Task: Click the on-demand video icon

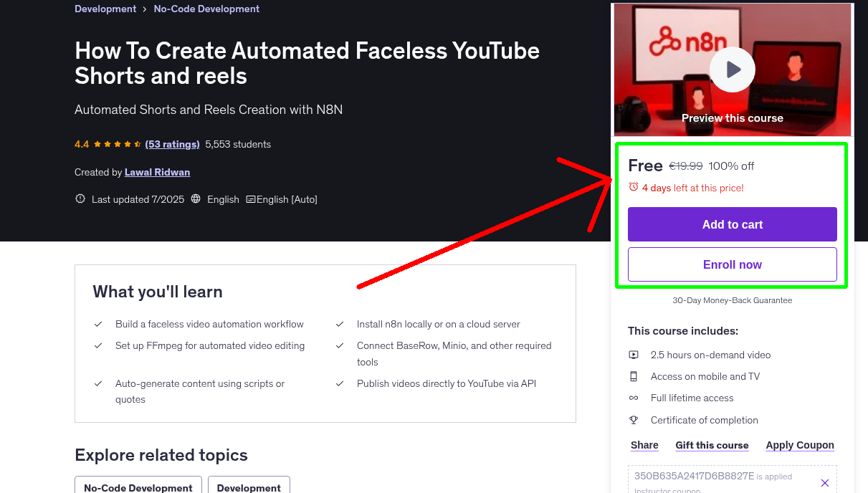Action: [634, 355]
